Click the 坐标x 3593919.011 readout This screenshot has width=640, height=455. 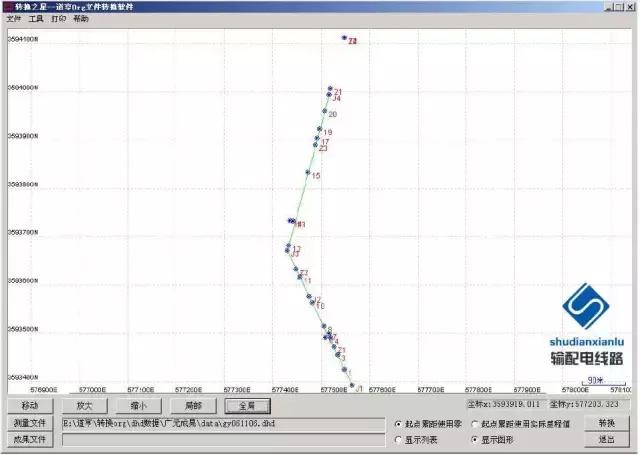pos(504,404)
